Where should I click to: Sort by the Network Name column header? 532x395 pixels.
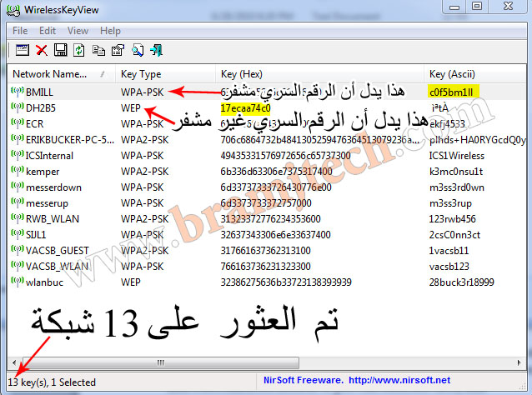58,74
